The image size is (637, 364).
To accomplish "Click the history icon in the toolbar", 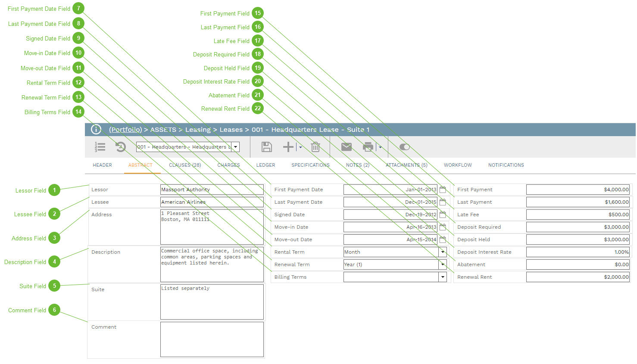I will (x=121, y=147).
